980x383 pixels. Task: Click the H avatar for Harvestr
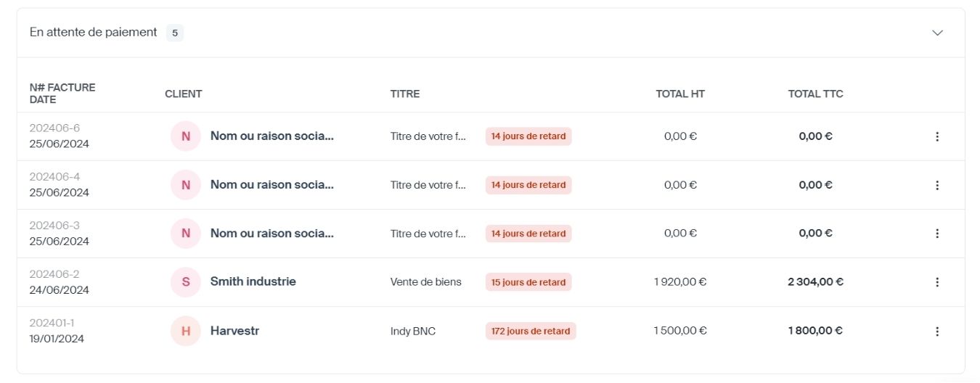(x=186, y=331)
